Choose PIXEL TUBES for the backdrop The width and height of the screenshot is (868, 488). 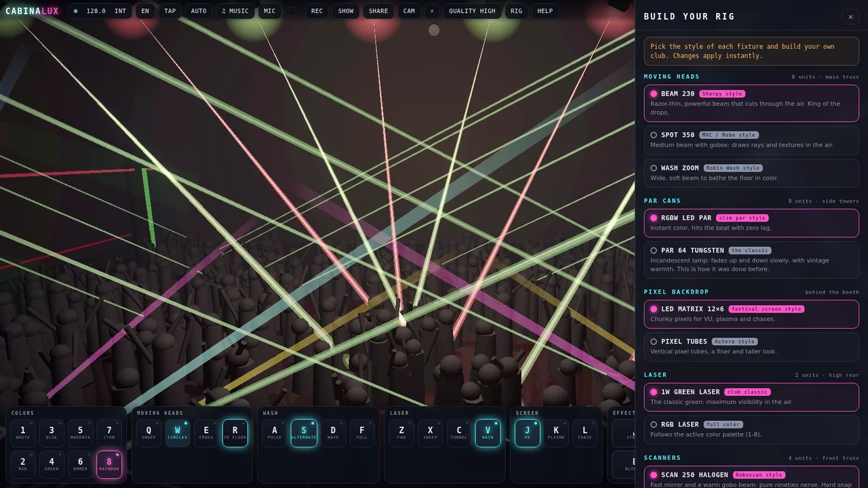pos(751,346)
